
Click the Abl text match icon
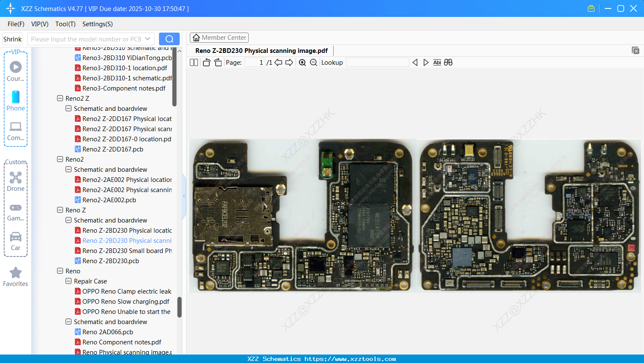437,63
